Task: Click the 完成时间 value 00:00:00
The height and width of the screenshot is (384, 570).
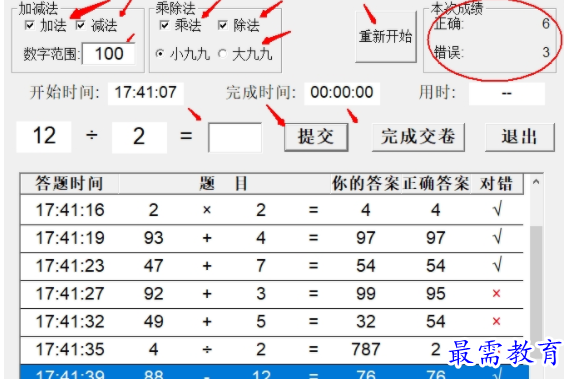Action: coord(342,93)
